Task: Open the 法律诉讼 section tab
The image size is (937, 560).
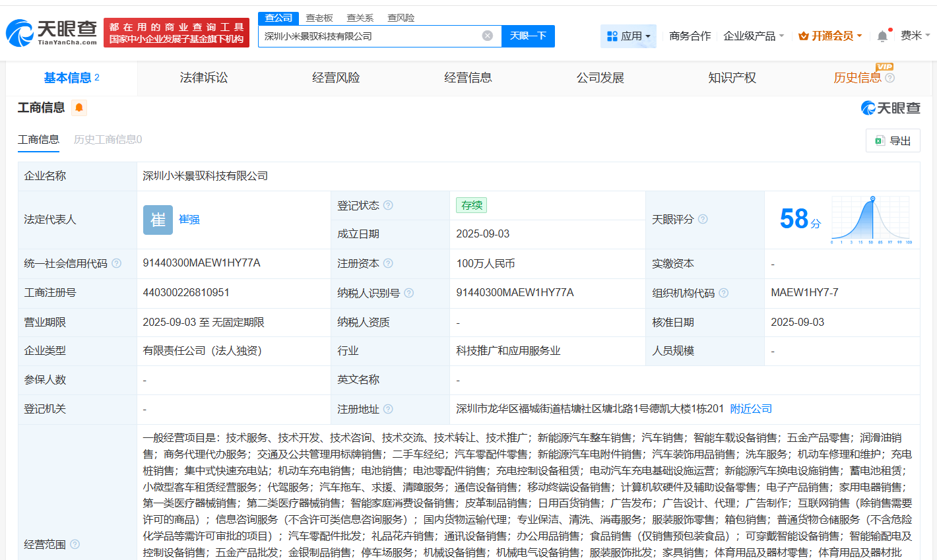Action: [x=203, y=77]
